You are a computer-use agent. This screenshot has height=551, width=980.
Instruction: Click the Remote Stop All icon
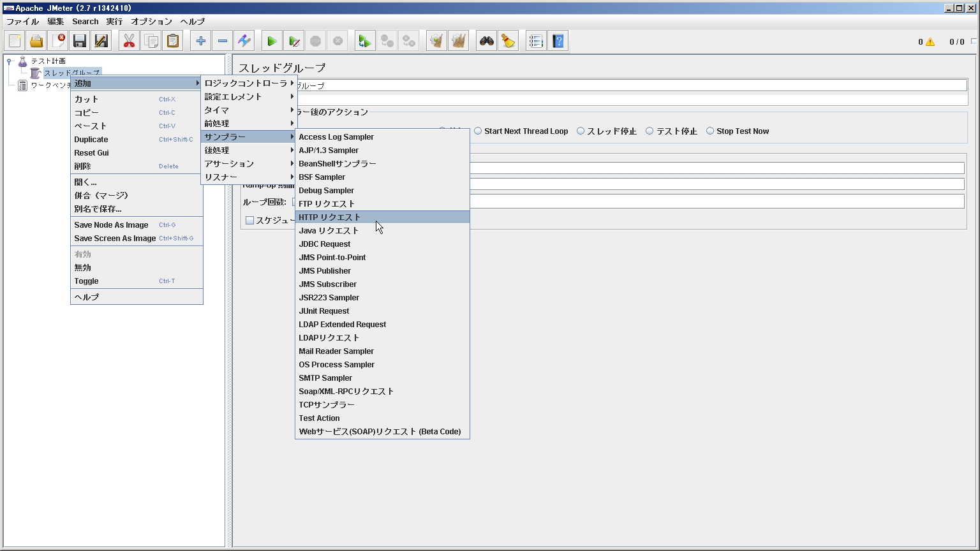click(387, 41)
